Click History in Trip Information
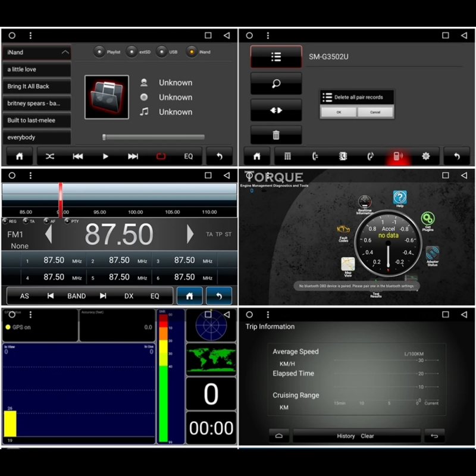Viewport: 476px width, 476px height. tap(346, 436)
